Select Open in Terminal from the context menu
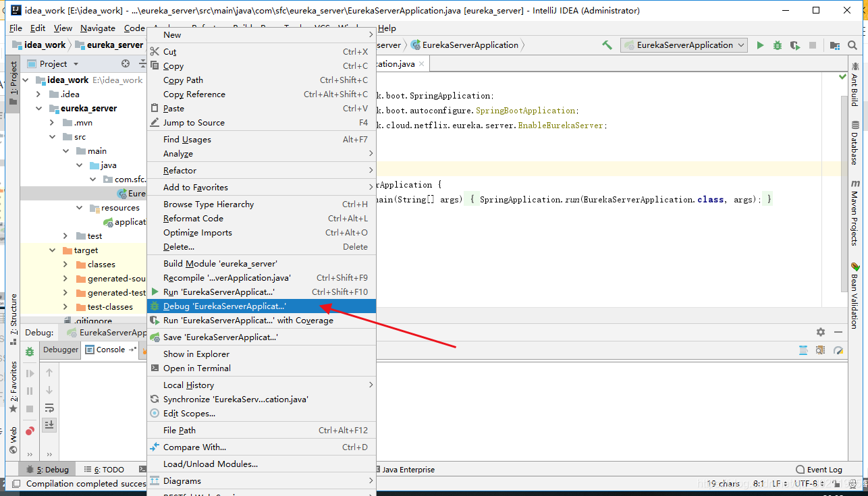 (261, 368)
